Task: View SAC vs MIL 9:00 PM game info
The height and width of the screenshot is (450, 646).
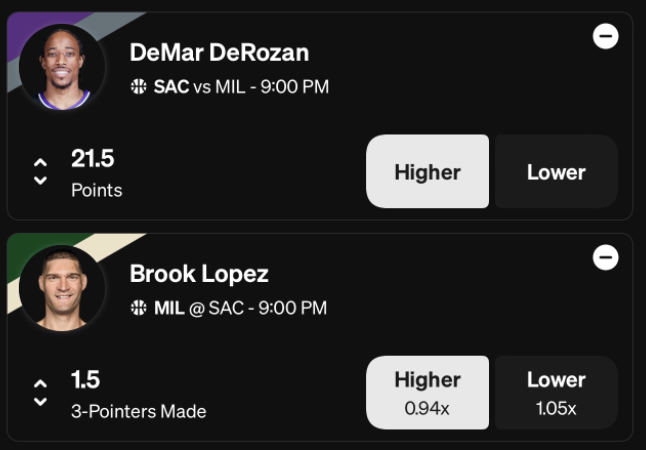Action: [241, 87]
